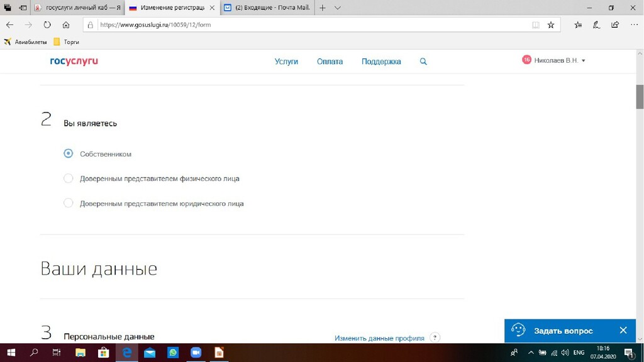Set tabs aside icon
This screenshot has width=644, height=362.
tap(23, 8)
